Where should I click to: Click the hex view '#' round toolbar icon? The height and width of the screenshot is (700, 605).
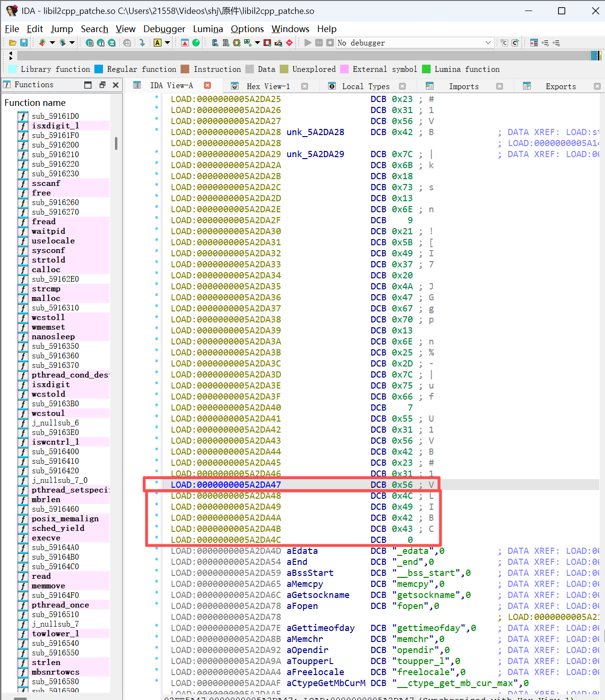(x=90, y=43)
